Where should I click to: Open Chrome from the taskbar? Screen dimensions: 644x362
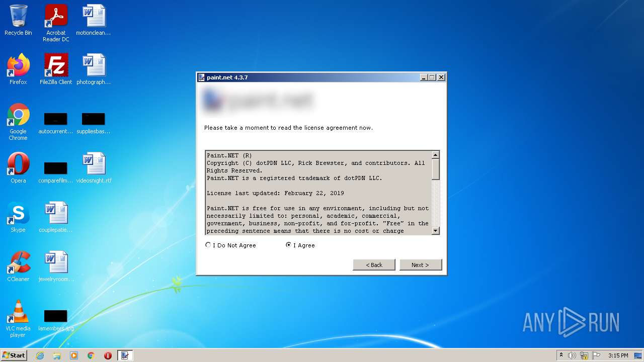(x=91, y=355)
